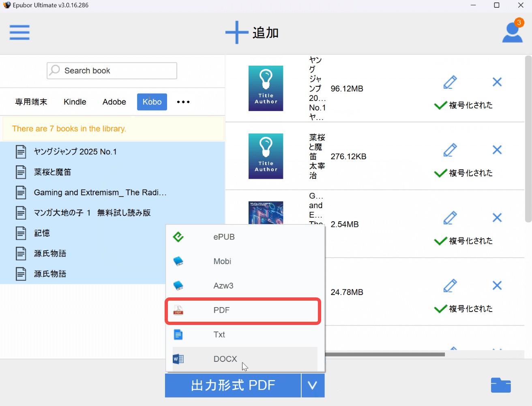Click the user account icon
This screenshot has width=532, height=406.
(x=512, y=32)
